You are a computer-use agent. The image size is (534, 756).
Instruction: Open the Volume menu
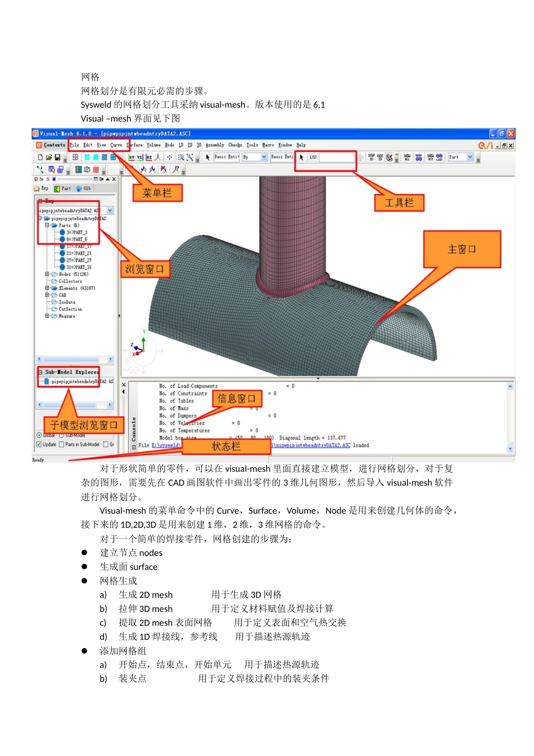153,145
